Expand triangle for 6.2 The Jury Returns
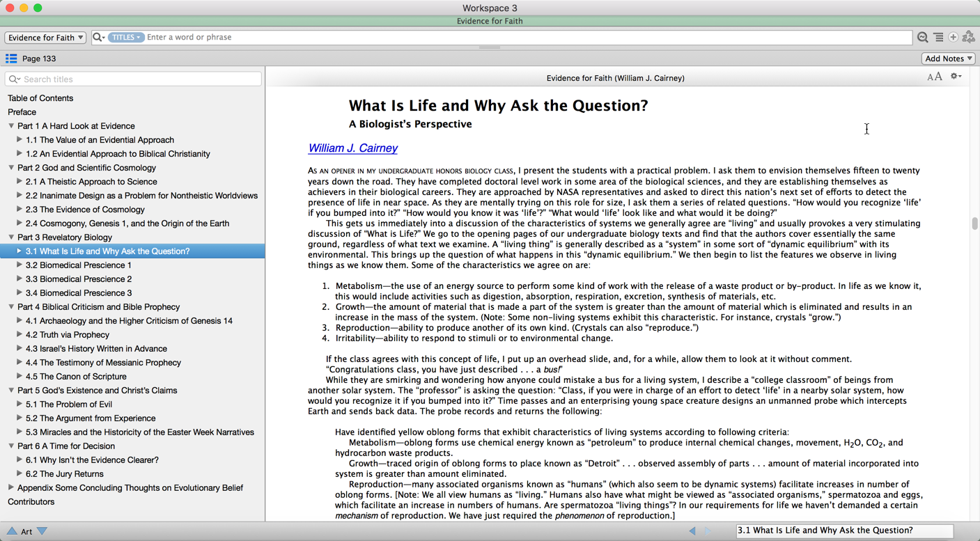This screenshot has height=541, width=980. [x=20, y=474]
